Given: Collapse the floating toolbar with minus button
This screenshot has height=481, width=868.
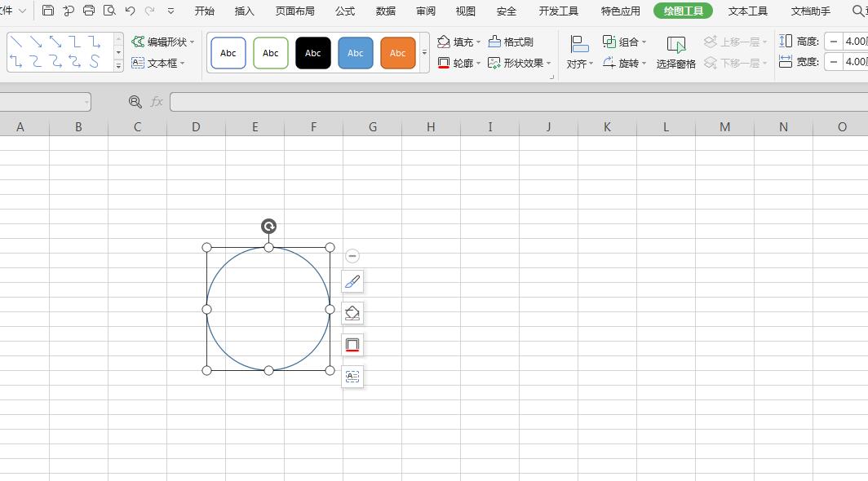Looking at the screenshot, I should [352, 256].
